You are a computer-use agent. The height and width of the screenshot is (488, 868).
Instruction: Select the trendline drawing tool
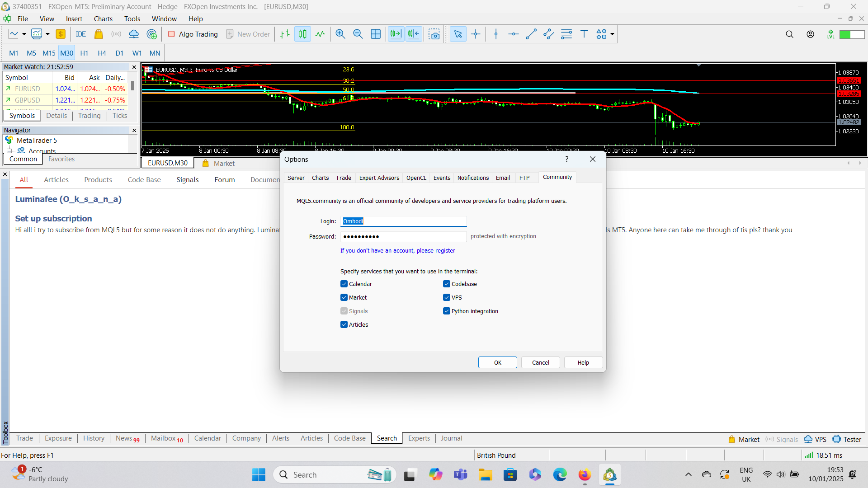(531, 34)
